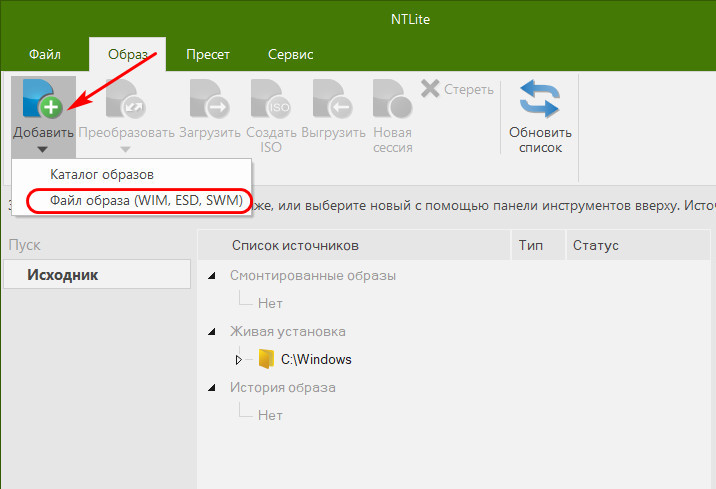
Task: Select Исходник in the left panel
Action: tap(97, 274)
